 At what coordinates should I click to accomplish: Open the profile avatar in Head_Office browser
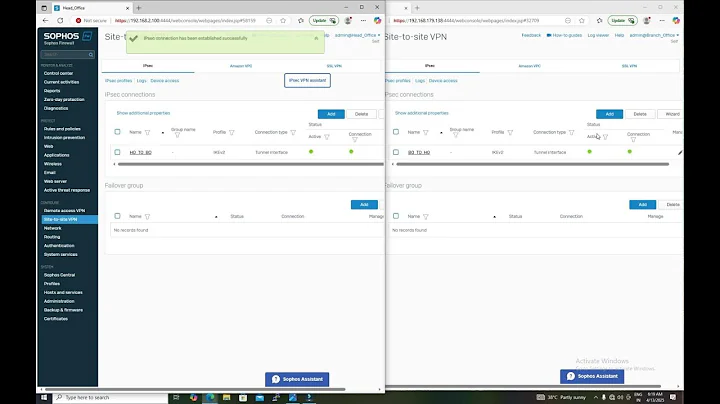click(348, 21)
